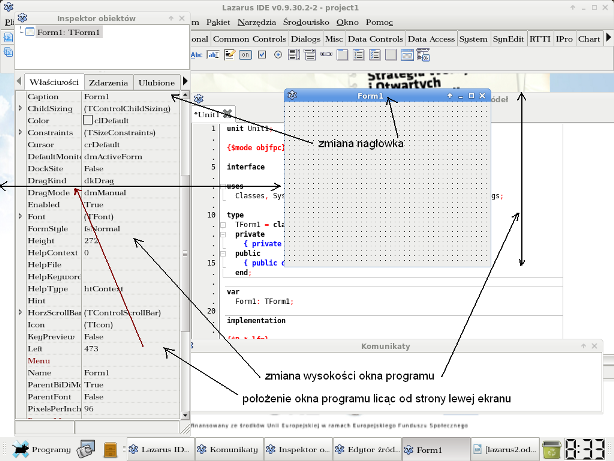Choose the TCheckGroup component icon
Image resolution: width=614 pixels, height=461 pixels.
[x=375, y=55]
